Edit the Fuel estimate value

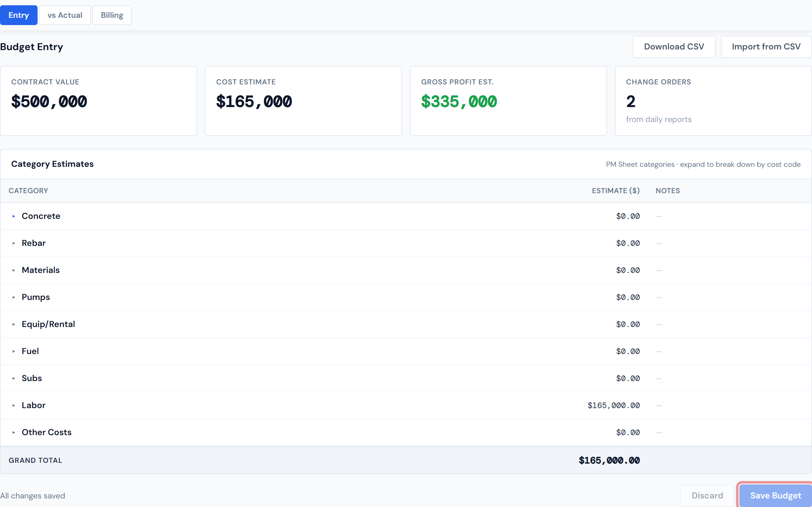coord(628,351)
